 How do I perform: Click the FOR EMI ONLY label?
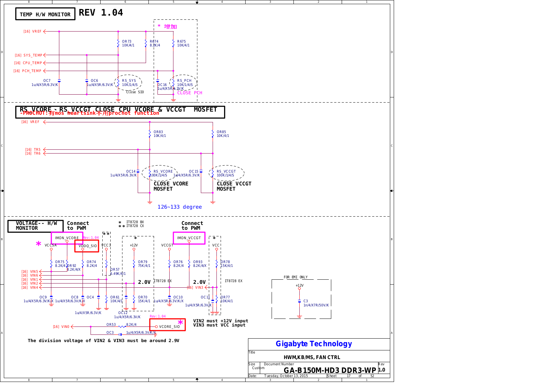296,277
